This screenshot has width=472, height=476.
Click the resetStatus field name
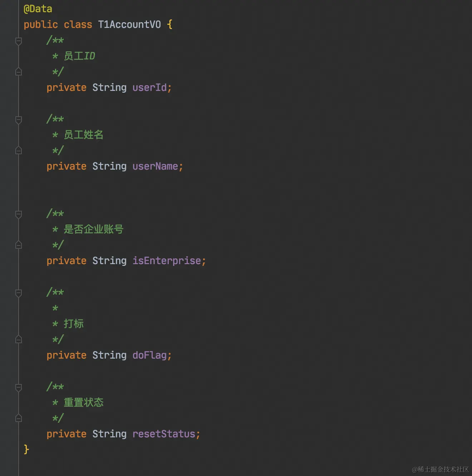click(x=164, y=434)
